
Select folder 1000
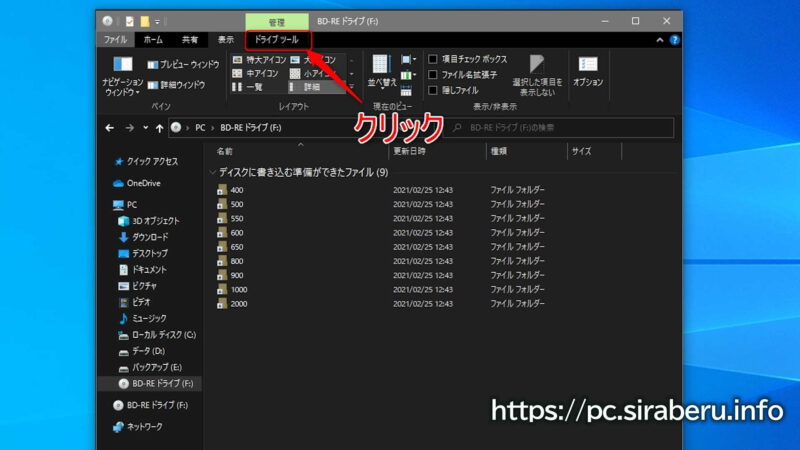point(238,290)
